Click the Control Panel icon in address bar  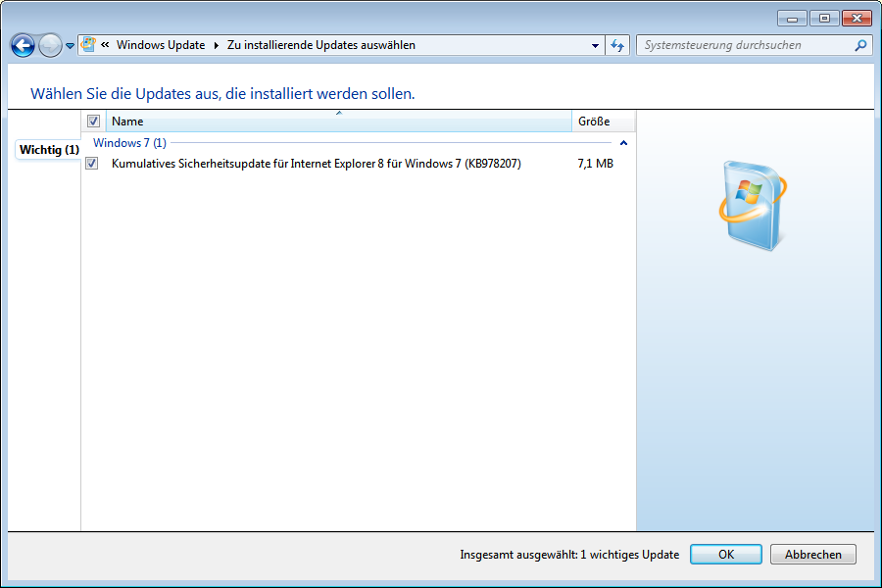tap(88, 44)
